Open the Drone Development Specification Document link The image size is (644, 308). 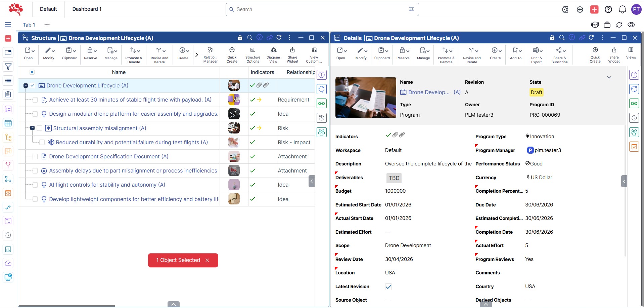pos(108,157)
